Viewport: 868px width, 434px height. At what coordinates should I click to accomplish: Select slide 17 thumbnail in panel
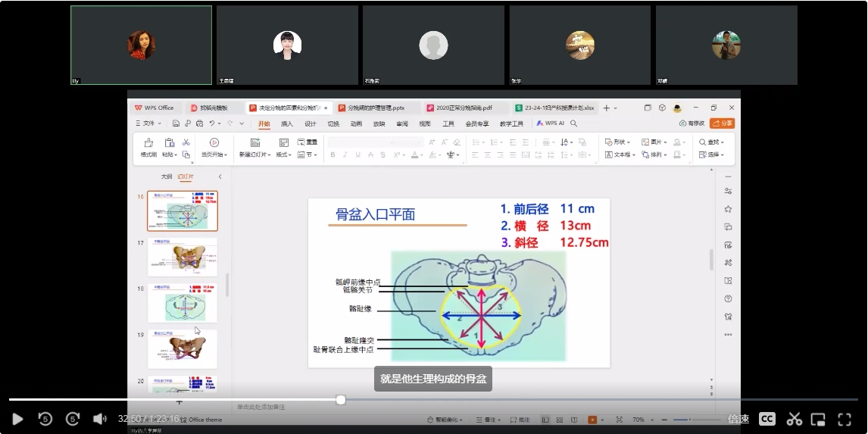pos(182,257)
